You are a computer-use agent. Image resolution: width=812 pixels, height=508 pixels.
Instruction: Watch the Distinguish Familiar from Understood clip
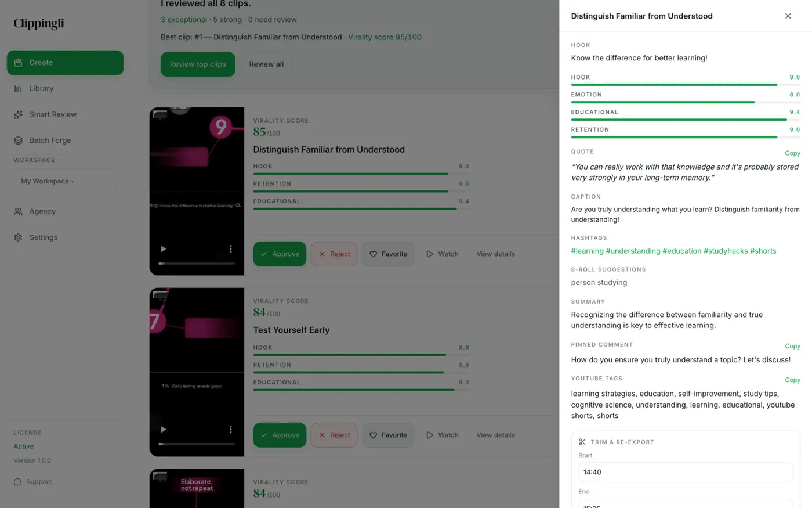coord(443,254)
